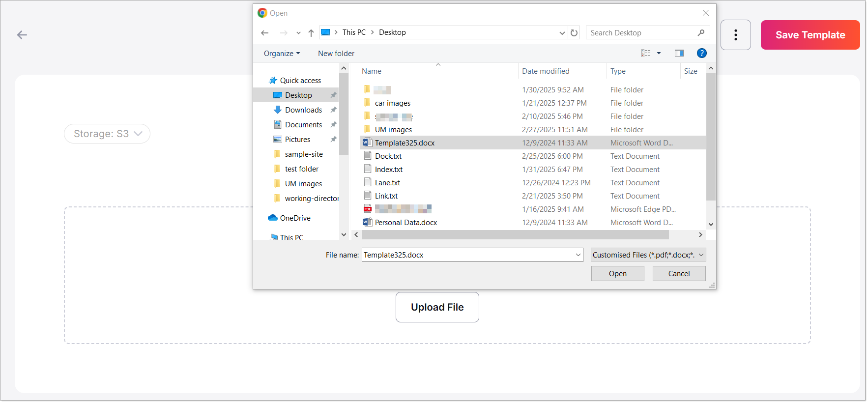This screenshot has height=403, width=868.
Task: Click the search magnifier icon
Action: pyautogui.click(x=701, y=33)
